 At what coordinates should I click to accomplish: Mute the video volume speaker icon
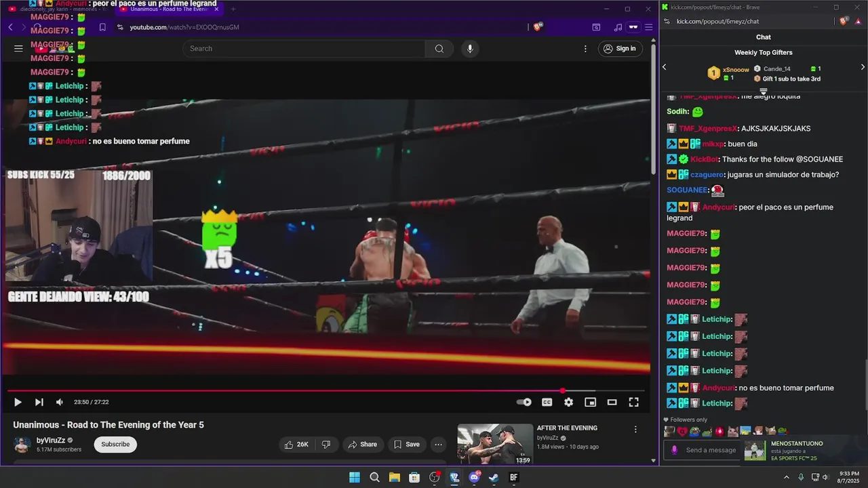[60, 402]
